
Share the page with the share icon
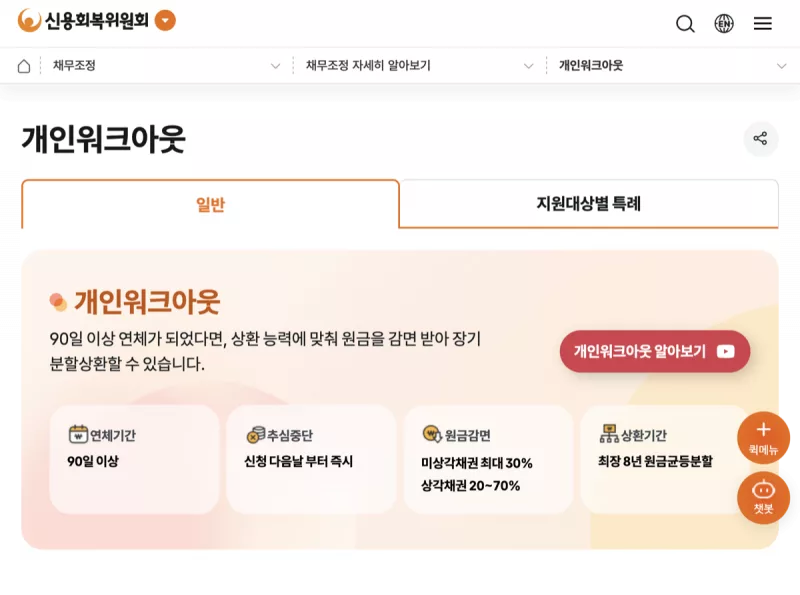point(760,138)
